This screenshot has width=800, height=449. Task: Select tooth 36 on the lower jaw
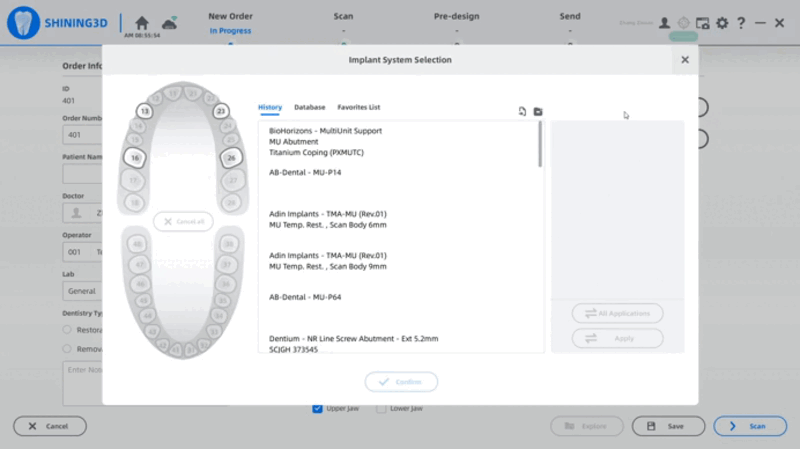click(x=226, y=284)
